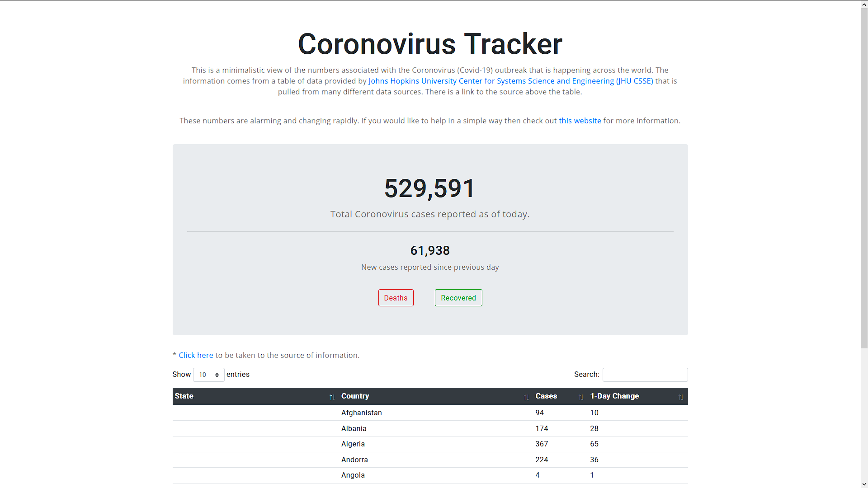868x488 pixels.
Task: Show Deaths statistics
Action: point(396,297)
